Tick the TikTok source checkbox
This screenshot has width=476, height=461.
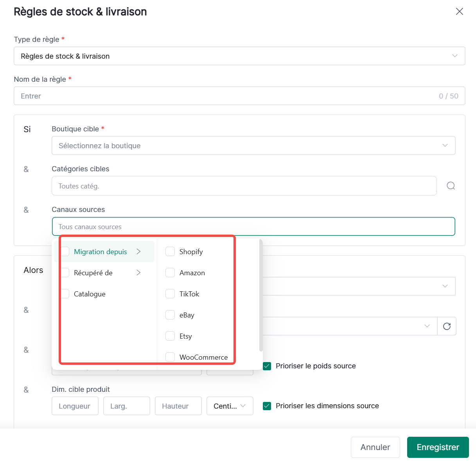(x=170, y=294)
